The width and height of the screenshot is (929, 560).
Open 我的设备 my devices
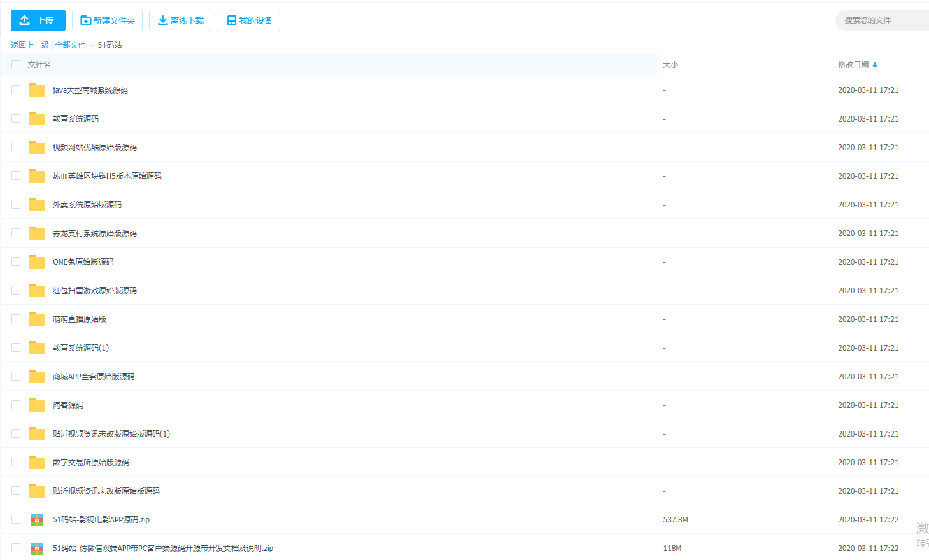249,20
